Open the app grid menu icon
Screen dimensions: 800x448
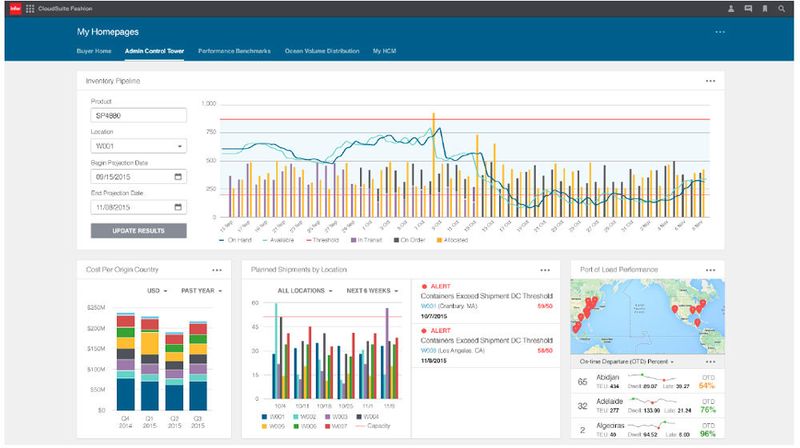(30, 8)
